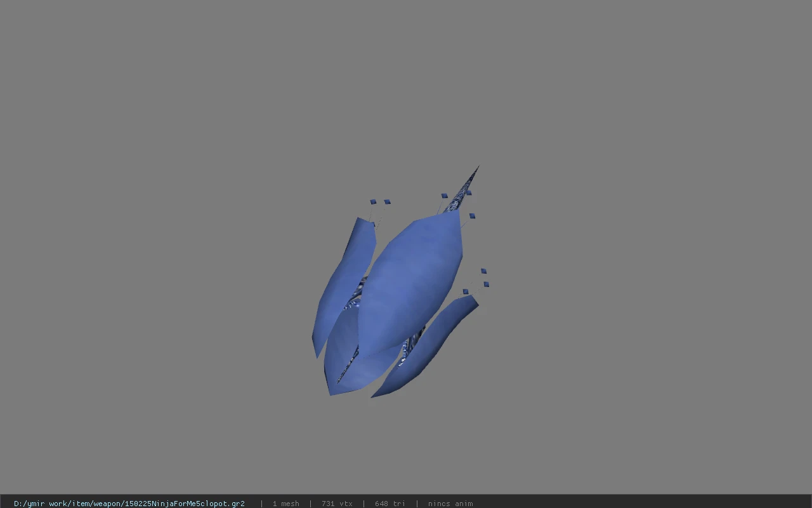Image resolution: width=812 pixels, height=508 pixels.
Task: Click the "731 vtx" vertex count
Action: coord(337,504)
